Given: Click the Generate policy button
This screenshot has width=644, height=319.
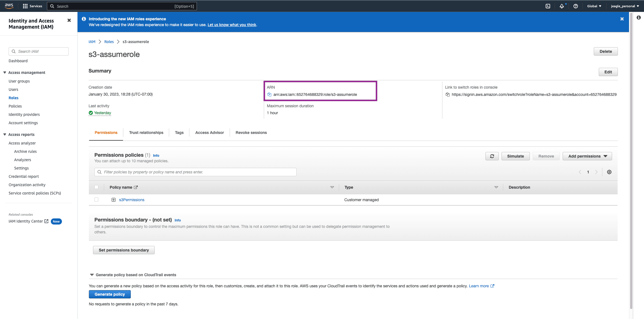Looking at the screenshot, I should click(x=110, y=294).
